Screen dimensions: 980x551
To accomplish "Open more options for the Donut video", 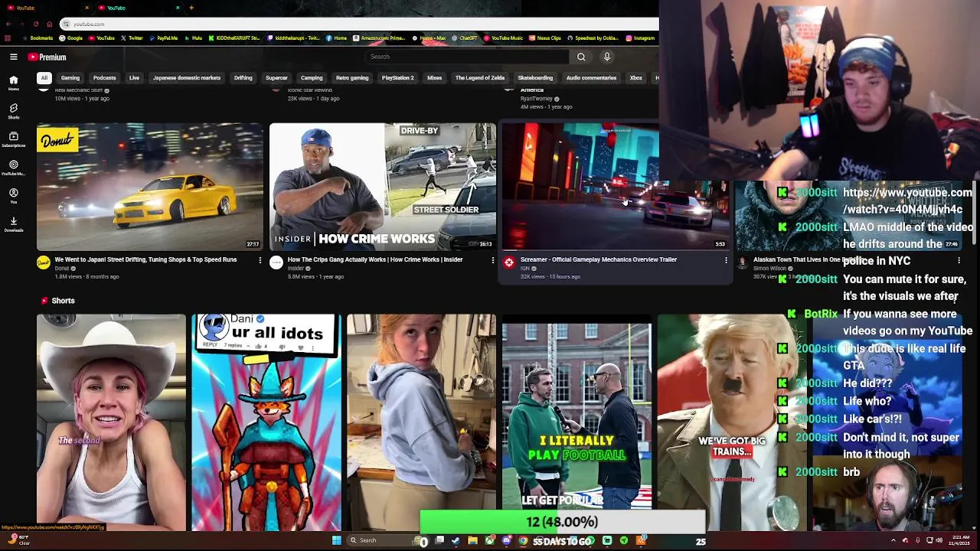I will coord(260,260).
